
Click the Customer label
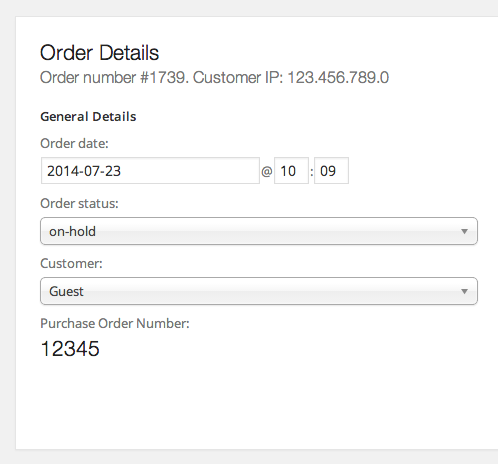click(71, 263)
